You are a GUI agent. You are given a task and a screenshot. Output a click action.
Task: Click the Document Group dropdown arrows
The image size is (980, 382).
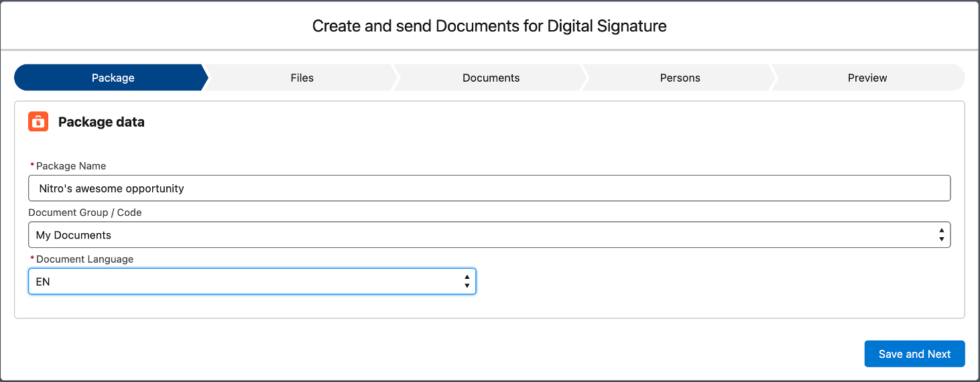(941, 235)
